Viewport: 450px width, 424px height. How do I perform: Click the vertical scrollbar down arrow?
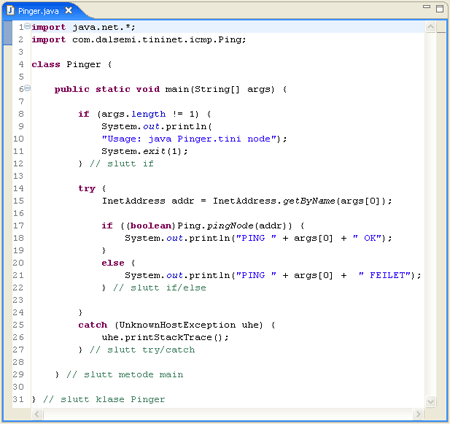(x=431, y=402)
